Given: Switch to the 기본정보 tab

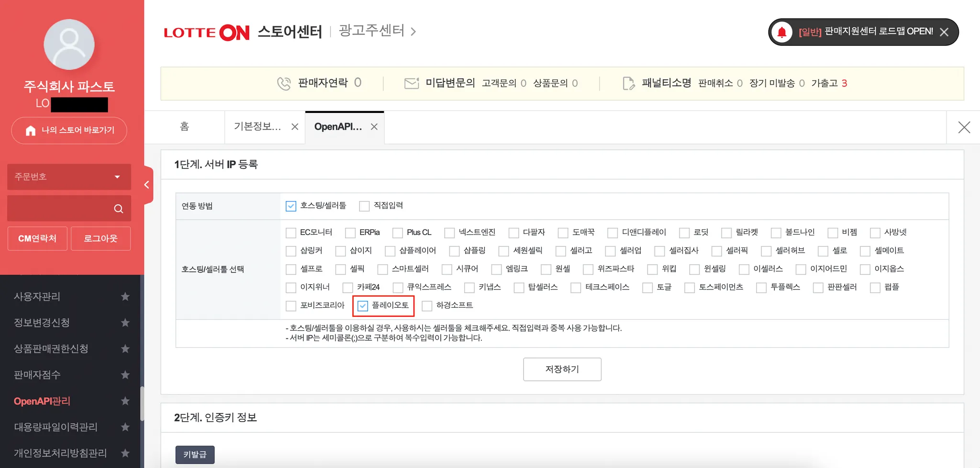Looking at the screenshot, I should click(257, 127).
